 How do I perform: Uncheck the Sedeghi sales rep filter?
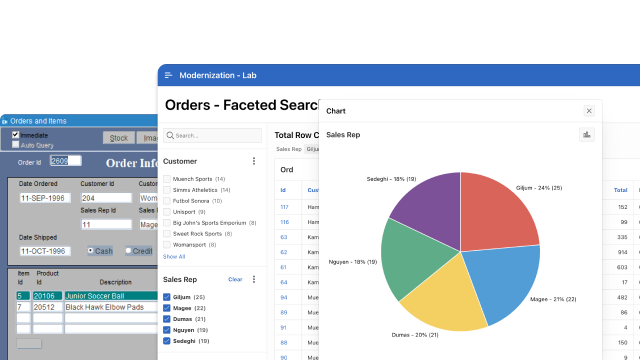coord(167,341)
